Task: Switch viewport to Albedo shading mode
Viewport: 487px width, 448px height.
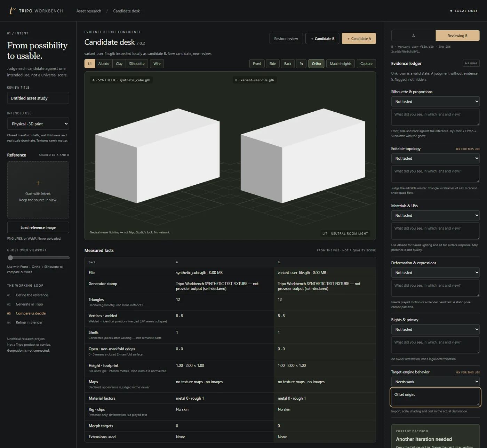Action: click(x=104, y=64)
